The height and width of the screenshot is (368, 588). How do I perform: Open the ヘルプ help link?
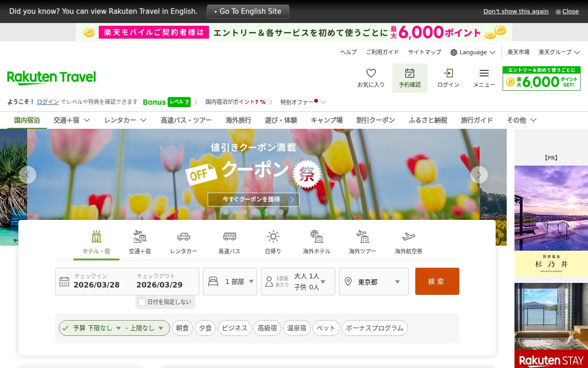tap(348, 52)
